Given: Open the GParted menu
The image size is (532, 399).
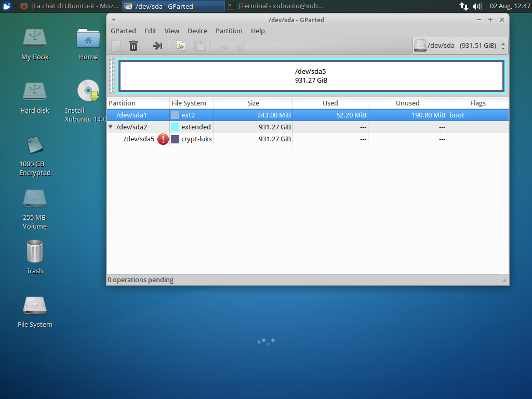Looking at the screenshot, I should [x=123, y=31].
